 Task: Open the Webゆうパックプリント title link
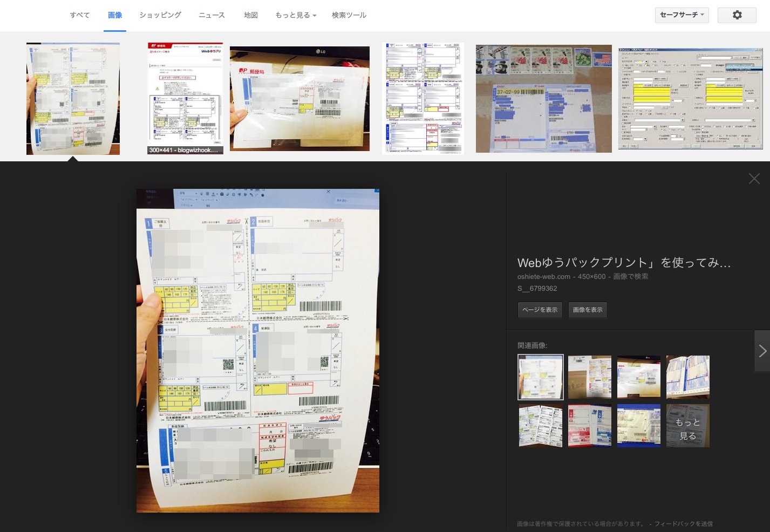click(624, 263)
